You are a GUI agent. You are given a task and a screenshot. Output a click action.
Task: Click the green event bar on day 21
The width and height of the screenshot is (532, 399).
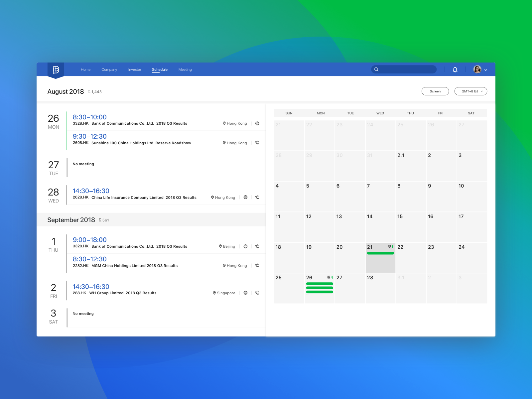pyautogui.click(x=380, y=253)
